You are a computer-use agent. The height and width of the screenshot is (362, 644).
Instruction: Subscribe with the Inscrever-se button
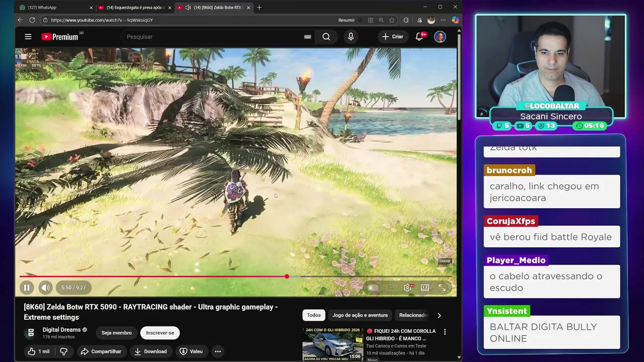[x=160, y=333]
